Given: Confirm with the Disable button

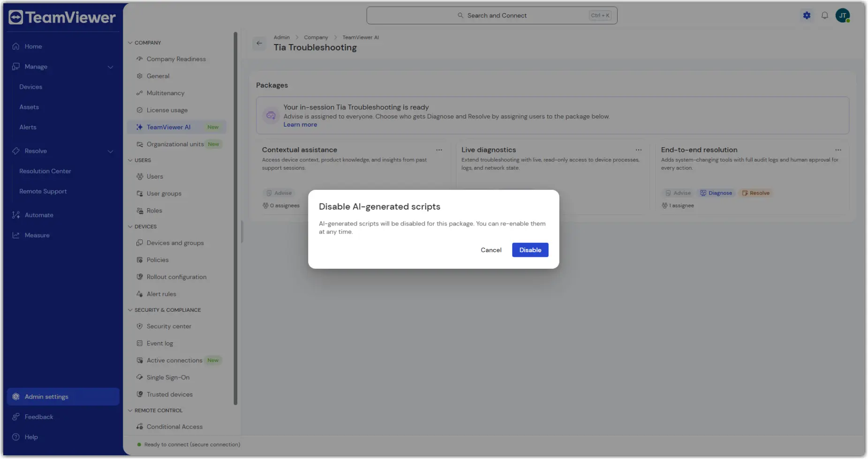Looking at the screenshot, I should (x=530, y=250).
